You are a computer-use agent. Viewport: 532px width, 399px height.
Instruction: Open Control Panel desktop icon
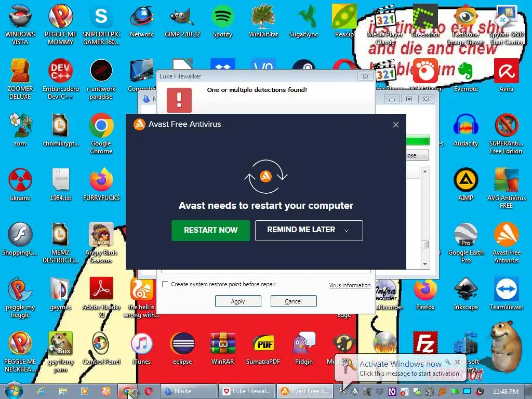pos(101,349)
